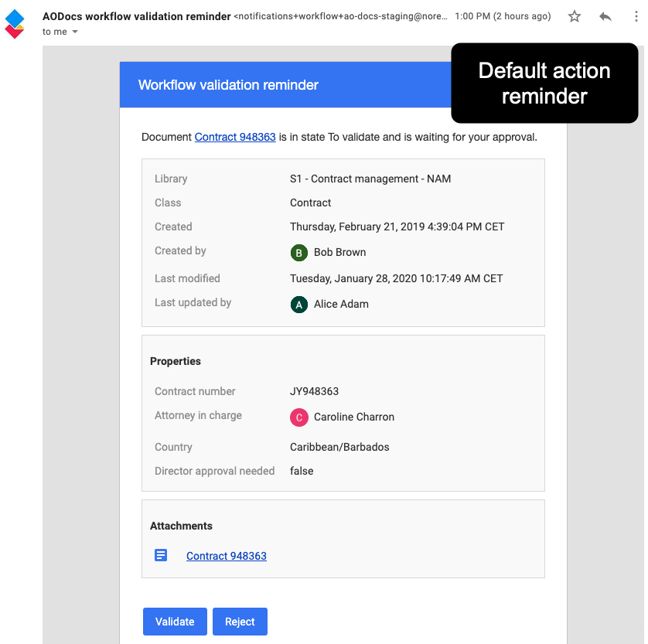This screenshot has width=648, height=644.
Task: Open the Contract 948363 attachment link
Action: coord(226,556)
